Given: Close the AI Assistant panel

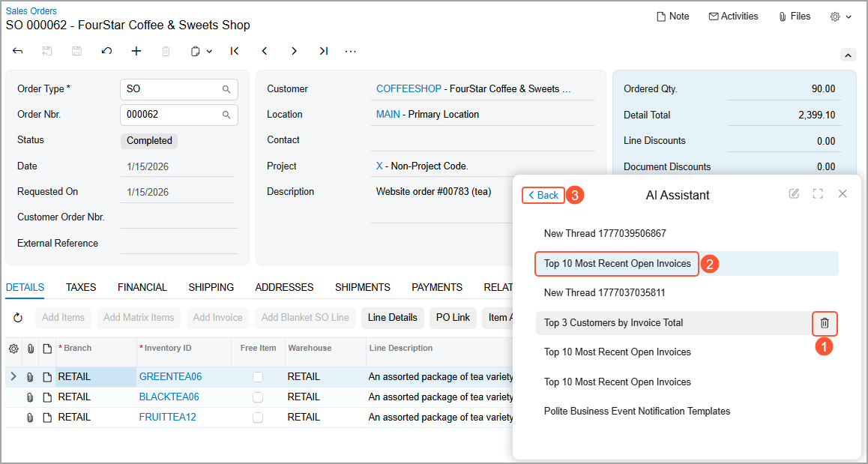Looking at the screenshot, I should [x=843, y=194].
